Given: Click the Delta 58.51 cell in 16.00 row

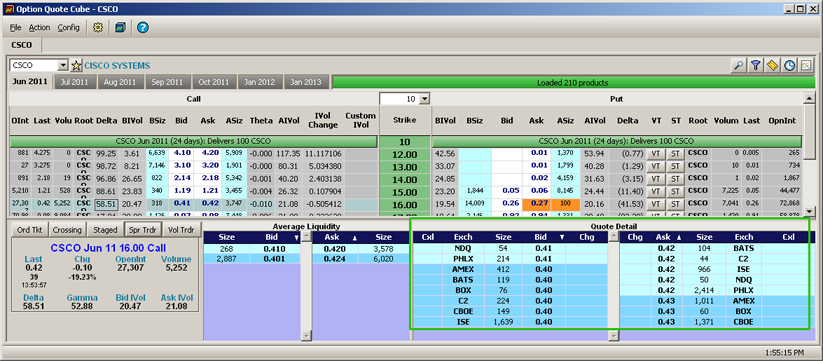Looking at the screenshot, I should (x=106, y=205).
